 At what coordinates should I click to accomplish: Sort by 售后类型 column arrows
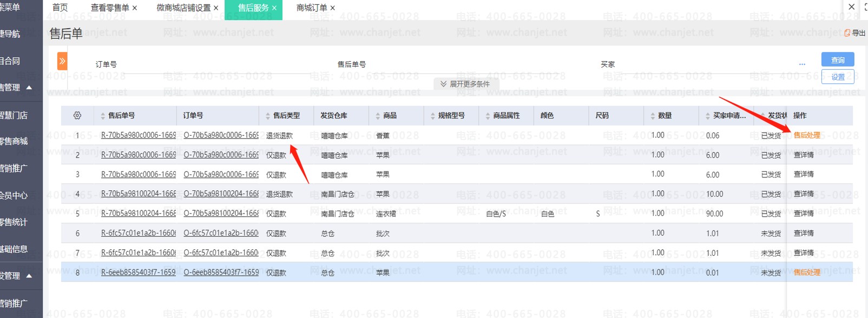coord(268,116)
